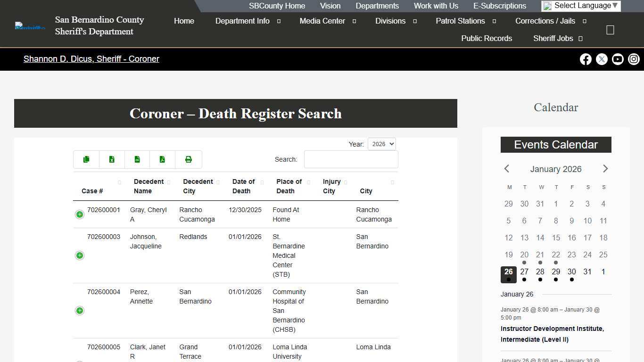This screenshot has height=362, width=644.
Task: Open the Instructor Development Institute event
Action: point(552,334)
